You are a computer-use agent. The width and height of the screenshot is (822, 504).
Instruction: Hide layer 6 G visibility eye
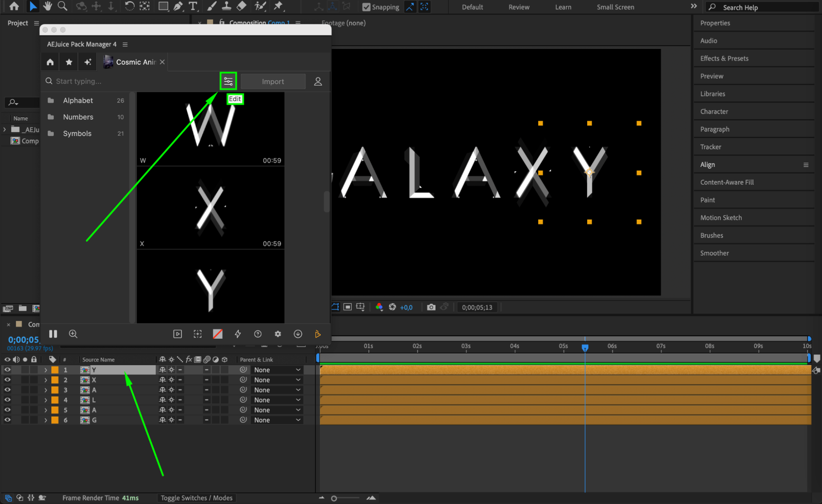[7, 420]
